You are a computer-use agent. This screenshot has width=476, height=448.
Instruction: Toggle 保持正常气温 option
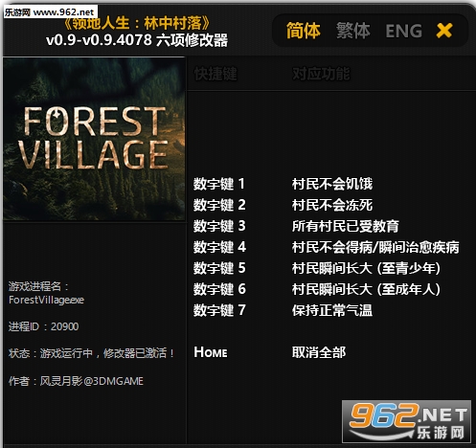coord(332,310)
